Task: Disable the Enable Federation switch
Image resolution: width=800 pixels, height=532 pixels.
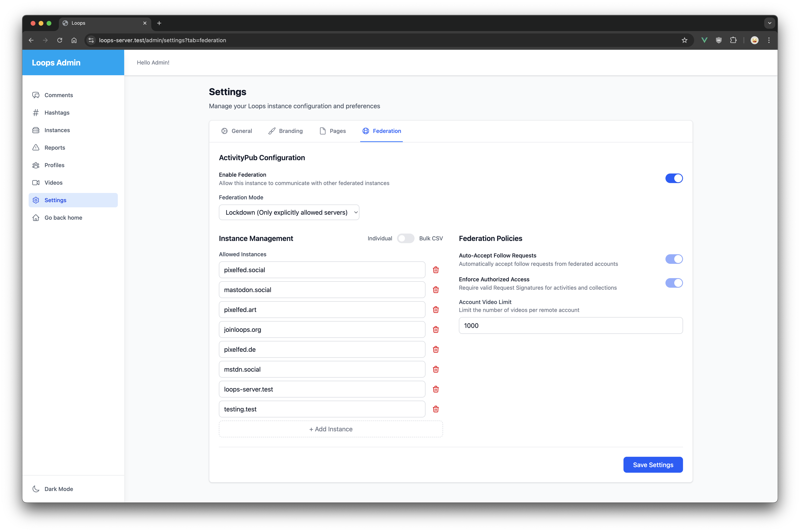Action: point(674,178)
